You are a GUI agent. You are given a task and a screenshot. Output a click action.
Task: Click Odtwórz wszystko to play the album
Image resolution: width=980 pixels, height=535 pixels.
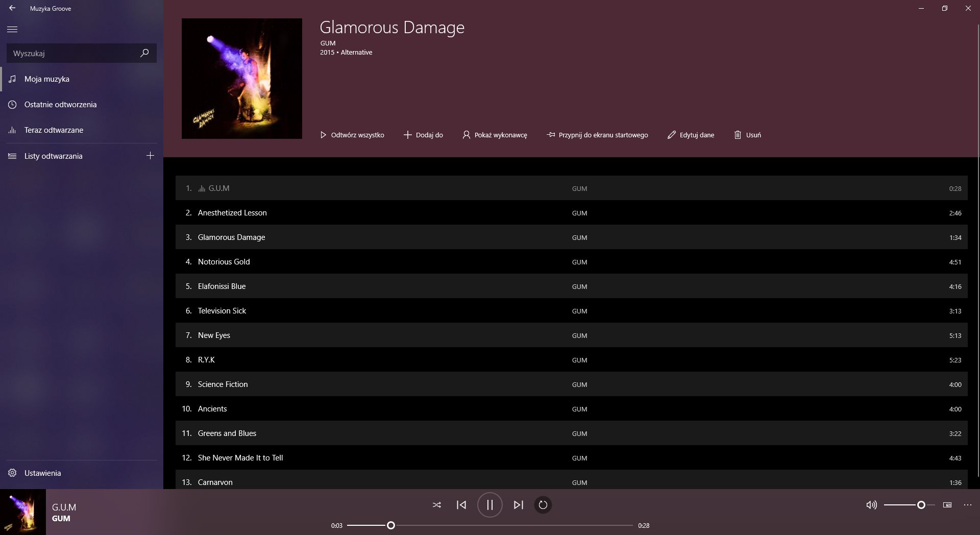click(352, 135)
